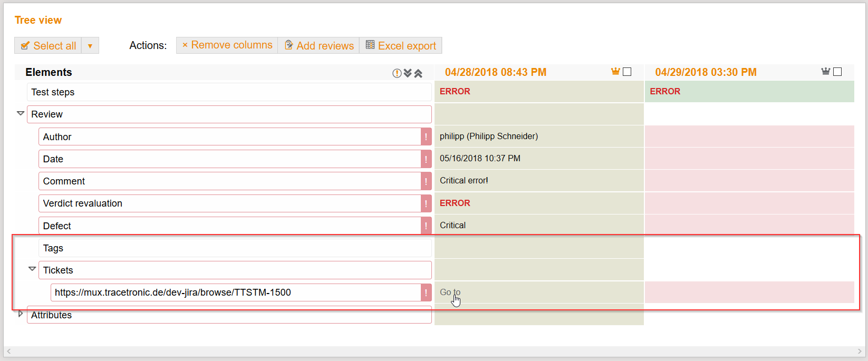Click ERROR in Test steps second column

coord(665,91)
